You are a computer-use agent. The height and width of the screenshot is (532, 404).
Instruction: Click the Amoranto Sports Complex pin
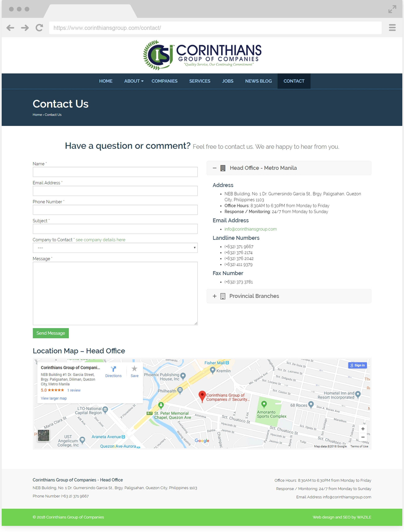(x=264, y=404)
